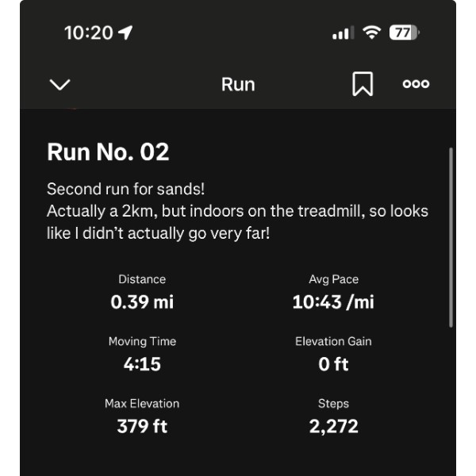Tap the Avg Pace label
The width and height of the screenshot is (476, 476).
[x=333, y=279]
